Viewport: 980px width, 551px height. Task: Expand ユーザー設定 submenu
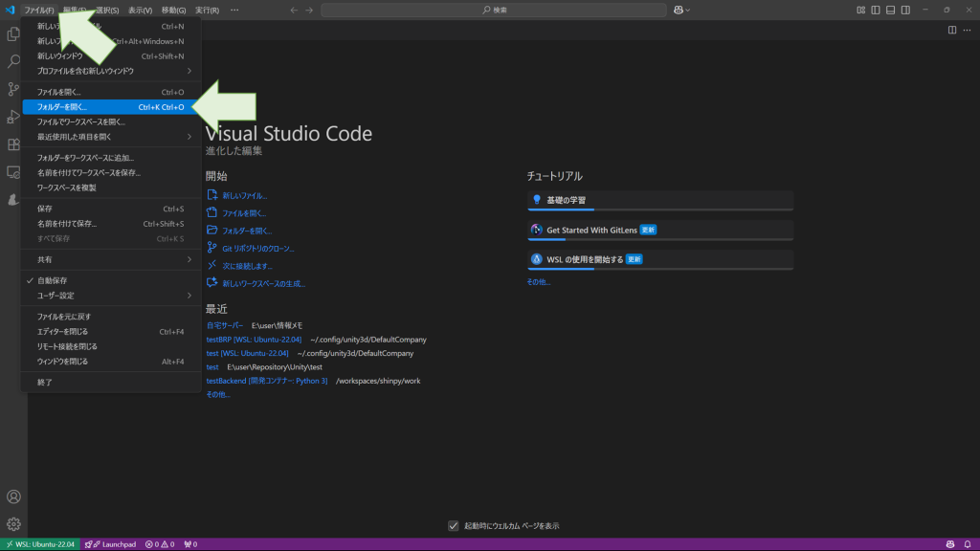[x=111, y=296]
